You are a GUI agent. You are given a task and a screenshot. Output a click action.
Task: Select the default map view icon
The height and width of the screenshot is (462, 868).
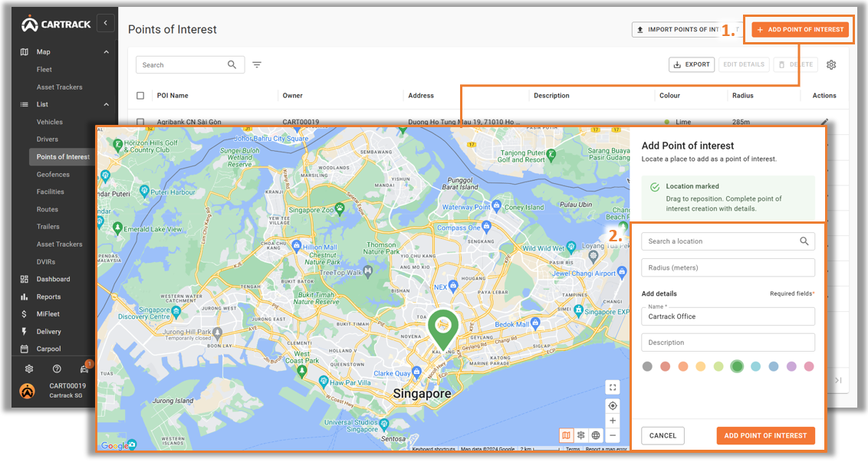coord(566,435)
